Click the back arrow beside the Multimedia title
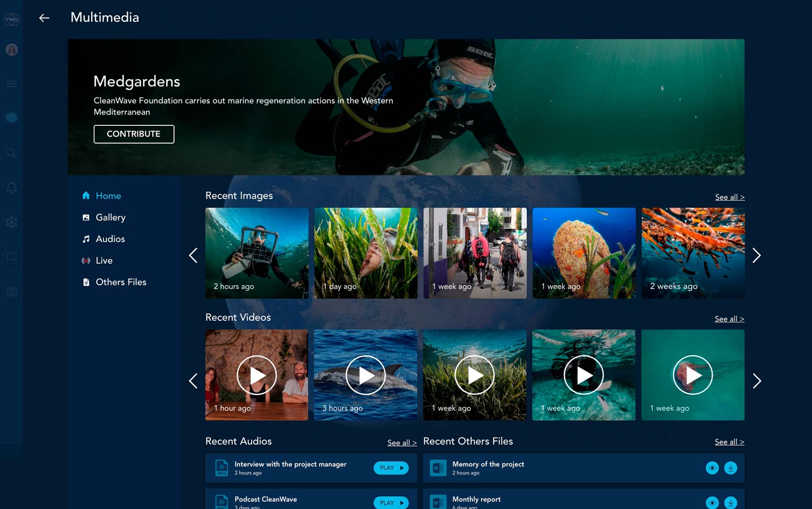Screen dimensions: 812x509 [x=44, y=18]
